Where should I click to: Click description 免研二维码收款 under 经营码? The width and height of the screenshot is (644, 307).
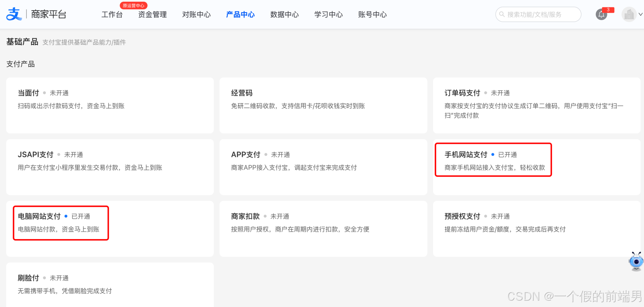click(x=298, y=106)
